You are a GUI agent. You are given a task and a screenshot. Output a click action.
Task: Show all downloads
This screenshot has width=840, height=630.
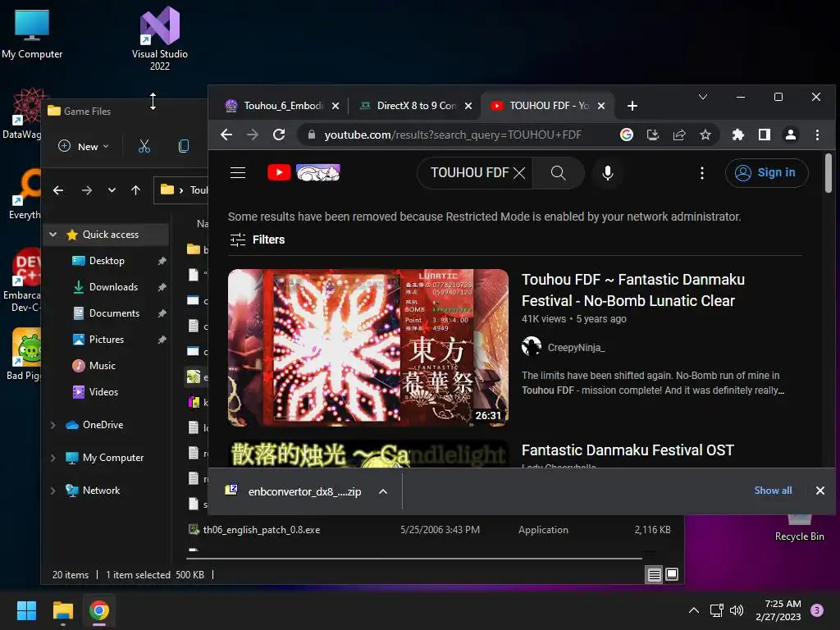(x=773, y=491)
